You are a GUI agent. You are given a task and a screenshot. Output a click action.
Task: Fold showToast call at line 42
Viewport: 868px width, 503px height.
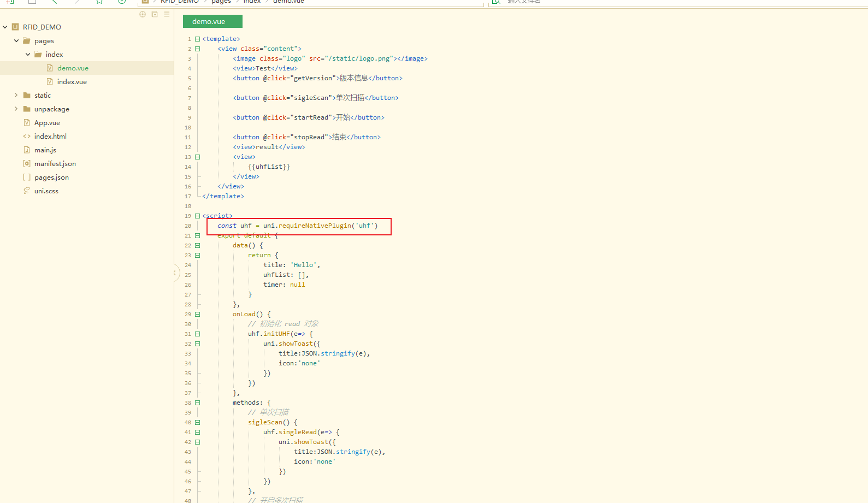198,442
